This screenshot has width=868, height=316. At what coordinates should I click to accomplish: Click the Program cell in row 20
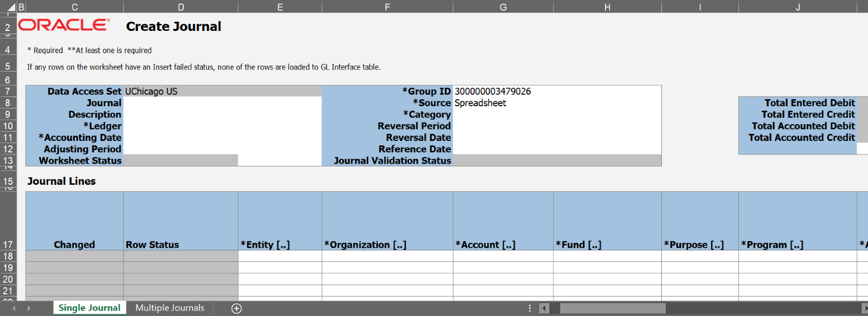[798, 279]
